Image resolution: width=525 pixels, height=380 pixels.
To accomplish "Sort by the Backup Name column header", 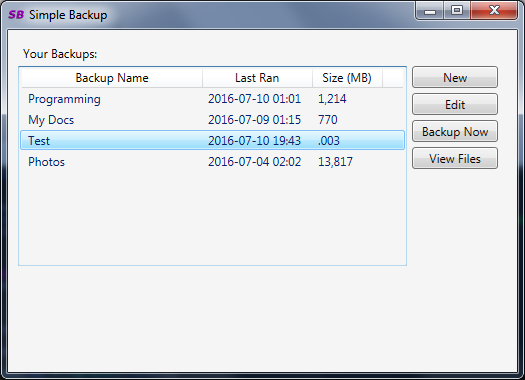I will point(112,78).
